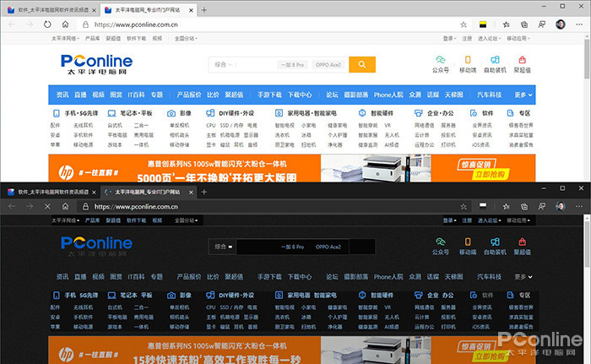Click the 移动端 mobile icon in light window

[467, 63]
